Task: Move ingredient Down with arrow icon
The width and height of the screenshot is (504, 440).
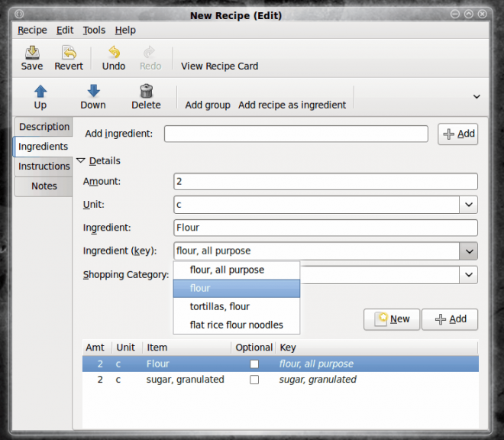Action: [93, 92]
